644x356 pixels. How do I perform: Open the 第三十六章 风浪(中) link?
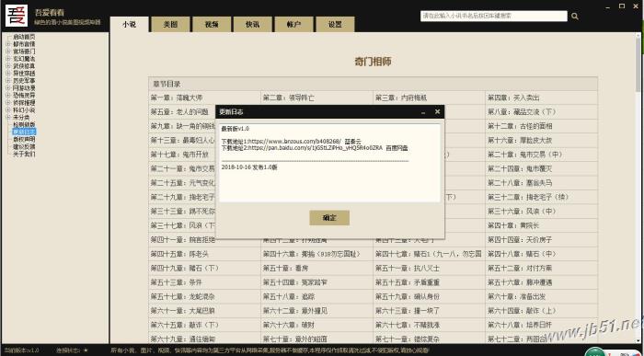(x=522, y=211)
